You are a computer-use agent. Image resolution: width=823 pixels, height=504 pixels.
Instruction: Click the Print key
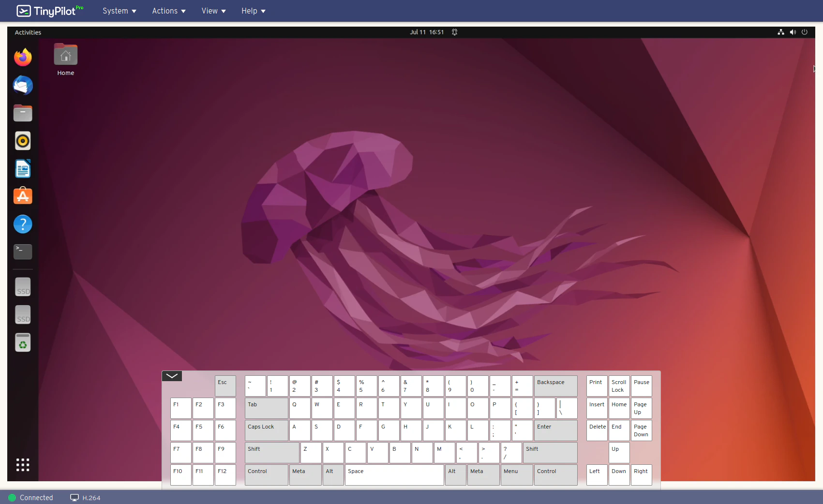597,386
